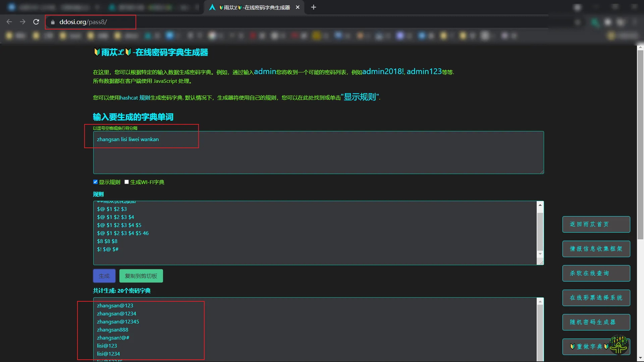
Task: Open 情报信息收集框架 sidebar link
Action: pyautogui.click(x=596, y=249)
